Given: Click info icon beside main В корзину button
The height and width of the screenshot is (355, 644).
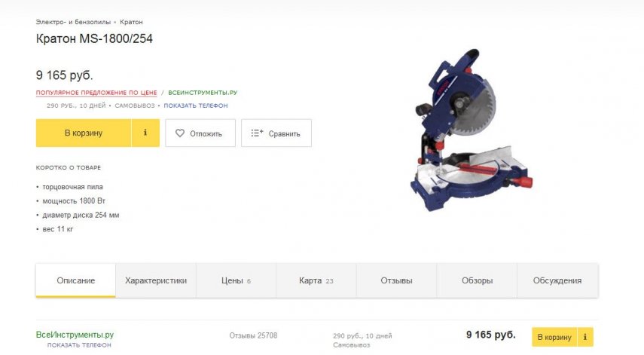Looking at the screenshot, I should click(x=145, y=133).
